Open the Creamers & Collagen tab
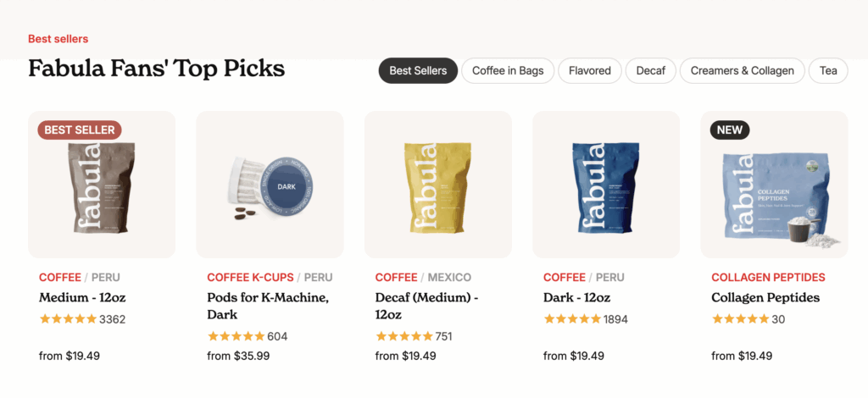 pos(743,71)
